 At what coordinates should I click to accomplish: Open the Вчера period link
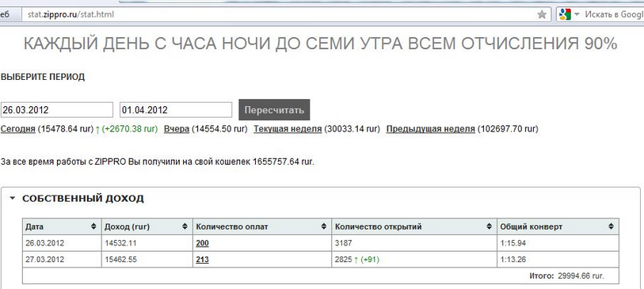tap(177, 129)
